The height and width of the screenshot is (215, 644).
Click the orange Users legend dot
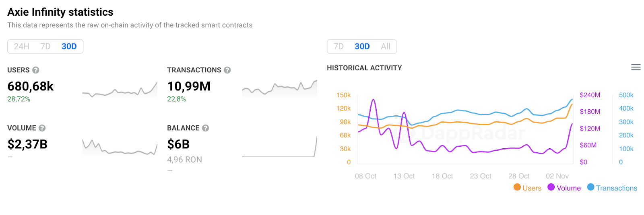pyautogui.click(x=517, y=187)
